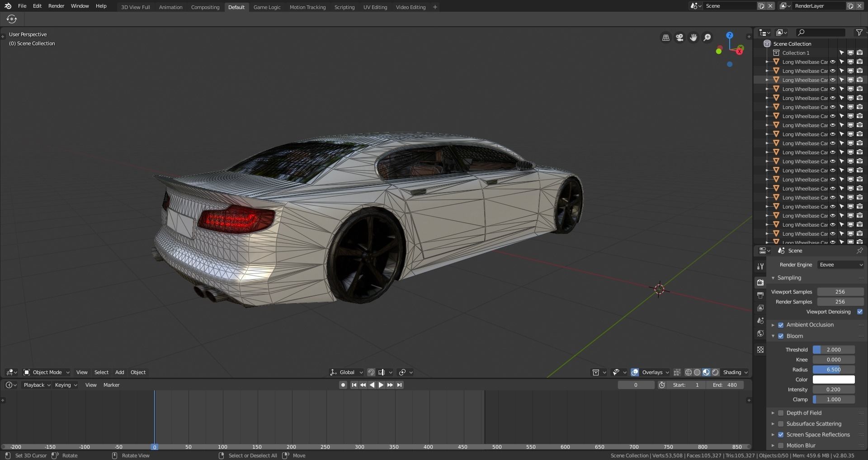The image size is (868, 460).
Task: Open the Object Mode dropdown
Action: pyautogui.click(x=46, y=372)
